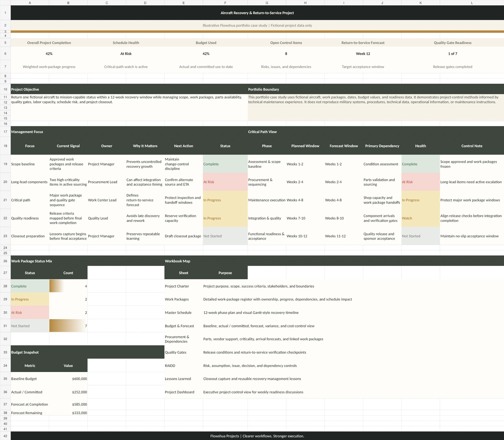The height and width of the screenshot is (440, 504).
Task: Click the 'Project Objective' section header
Action: [x=25, y=89]
